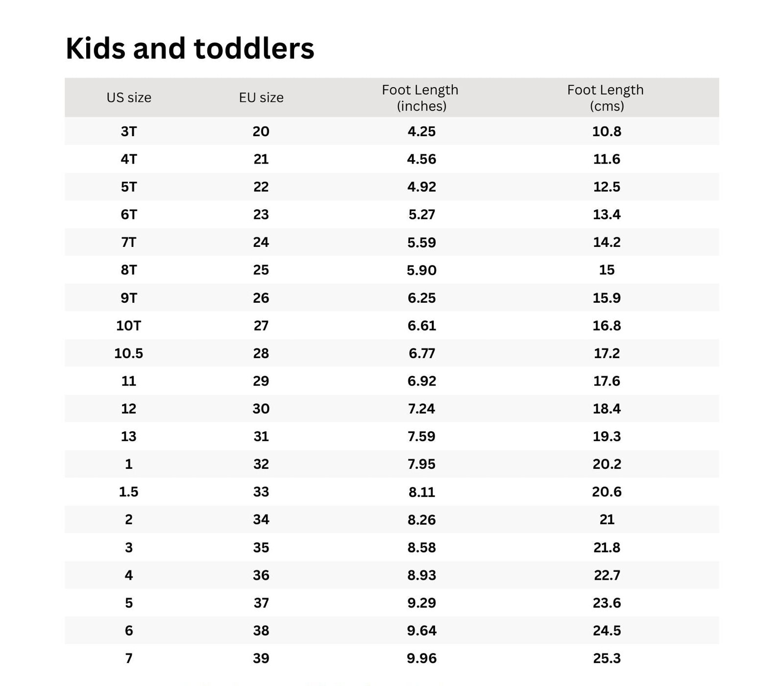
Task: Select the US size column header
Action: tap(129, 98)
